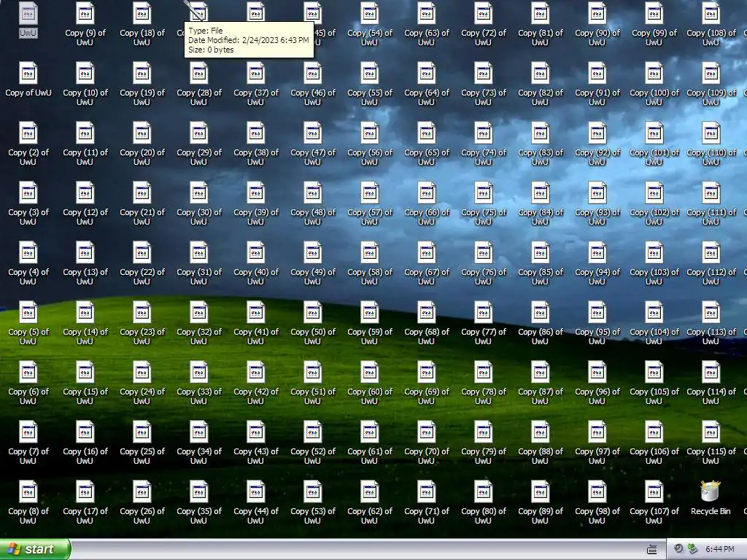Screen dimensions: 747x560
Task: Select Copy (55) of UwU icon
Action: point(369,74)
